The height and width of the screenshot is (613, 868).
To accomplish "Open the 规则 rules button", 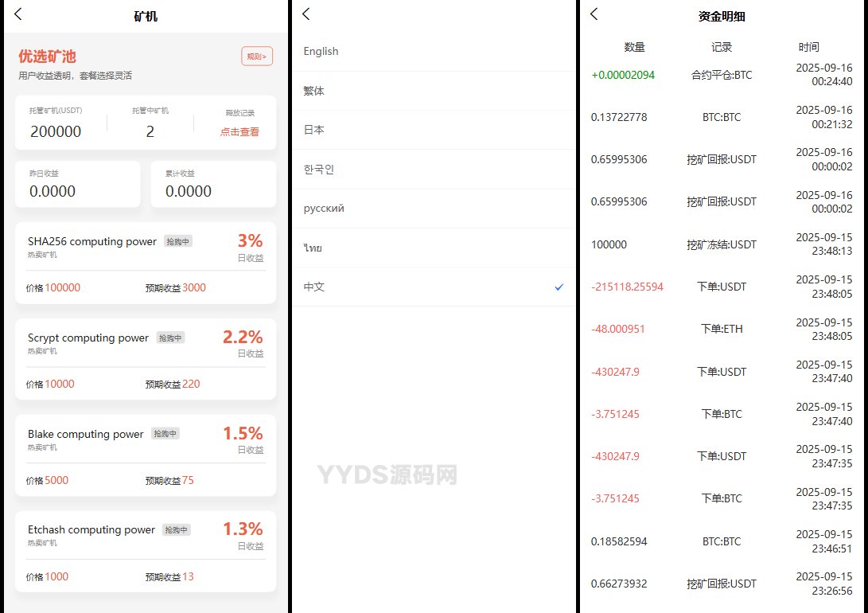I will [x=257, y=57].
